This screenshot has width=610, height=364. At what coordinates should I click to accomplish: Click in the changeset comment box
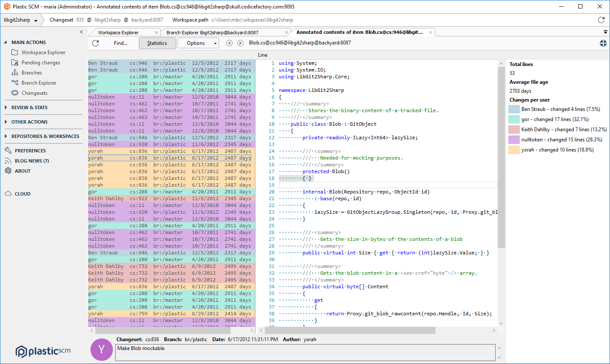pyautogui.click(x=305, y=352)
